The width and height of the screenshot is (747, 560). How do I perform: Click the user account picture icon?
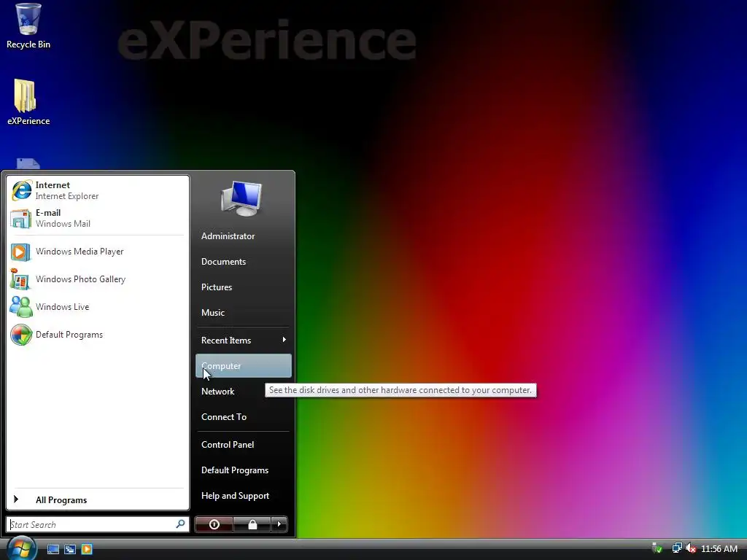(241, 198)
